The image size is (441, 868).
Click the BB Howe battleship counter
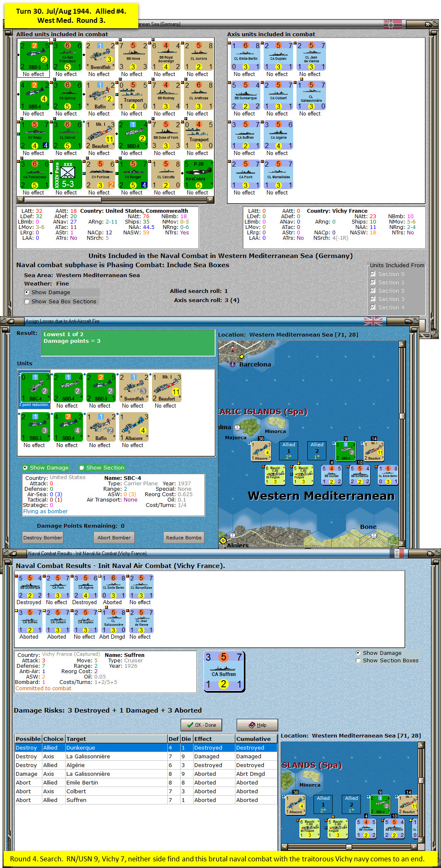[133, 56]
